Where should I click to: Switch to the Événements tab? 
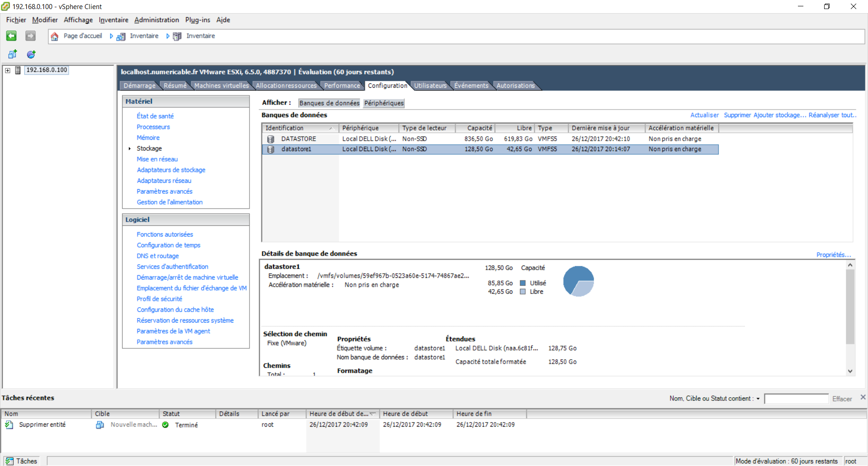click(471, 86)
